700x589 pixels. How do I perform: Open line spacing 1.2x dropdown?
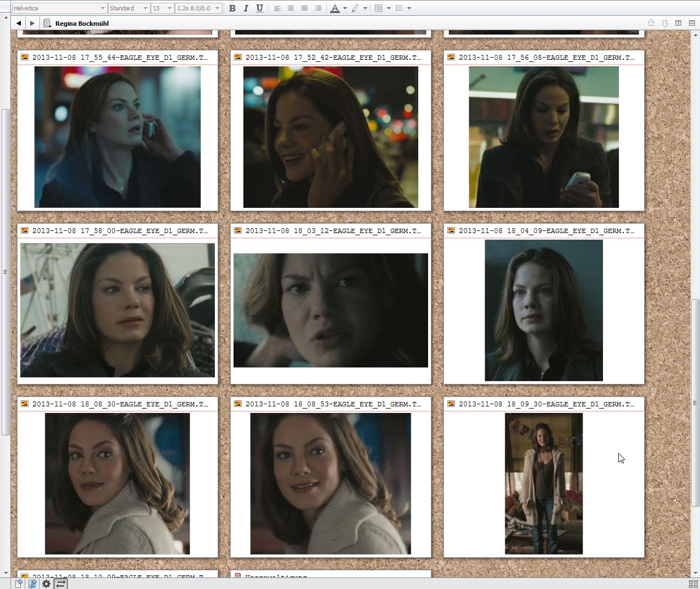pos(198,8)
